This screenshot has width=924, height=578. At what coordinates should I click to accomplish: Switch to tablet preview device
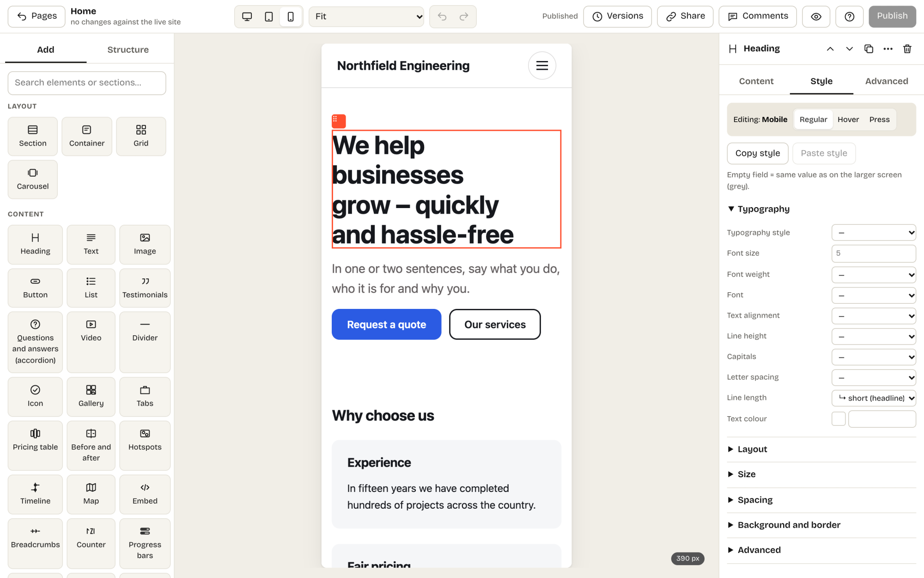[x=269, y=17]
